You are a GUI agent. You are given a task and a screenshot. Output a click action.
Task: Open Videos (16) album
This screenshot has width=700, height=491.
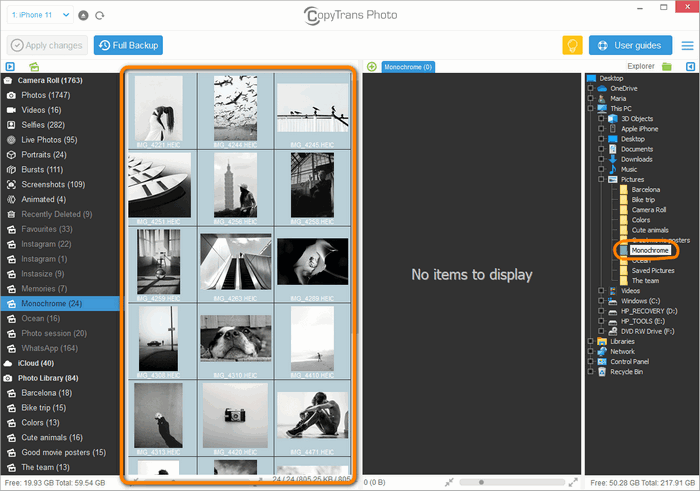pyautogui.click(x=41, y=110)
